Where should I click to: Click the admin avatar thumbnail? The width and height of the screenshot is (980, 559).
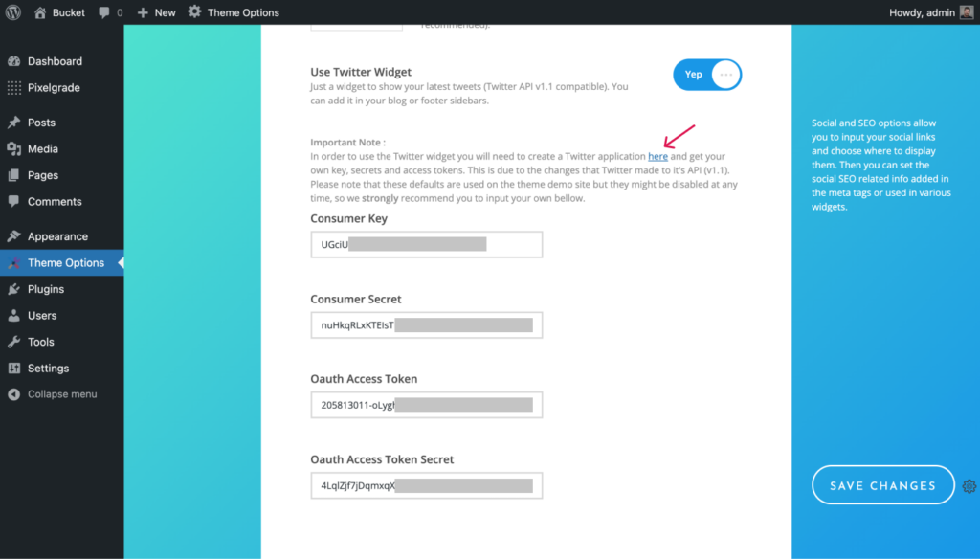tap(967, 11)
